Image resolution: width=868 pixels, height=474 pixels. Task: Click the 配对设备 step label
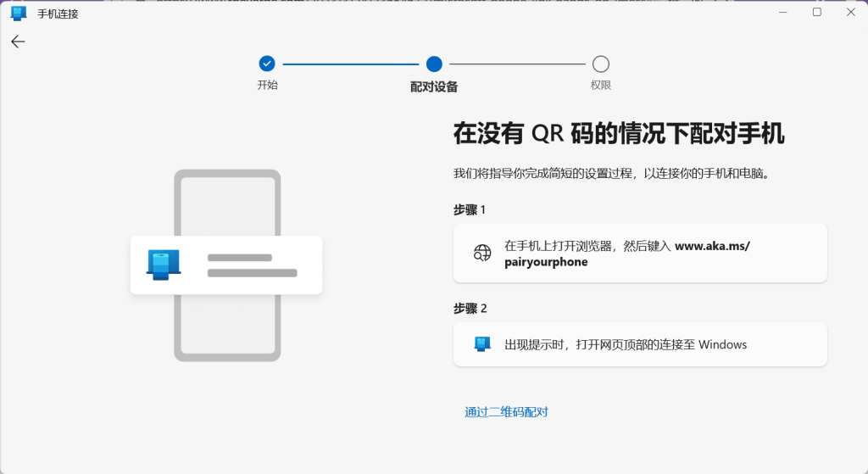point(434,86)
